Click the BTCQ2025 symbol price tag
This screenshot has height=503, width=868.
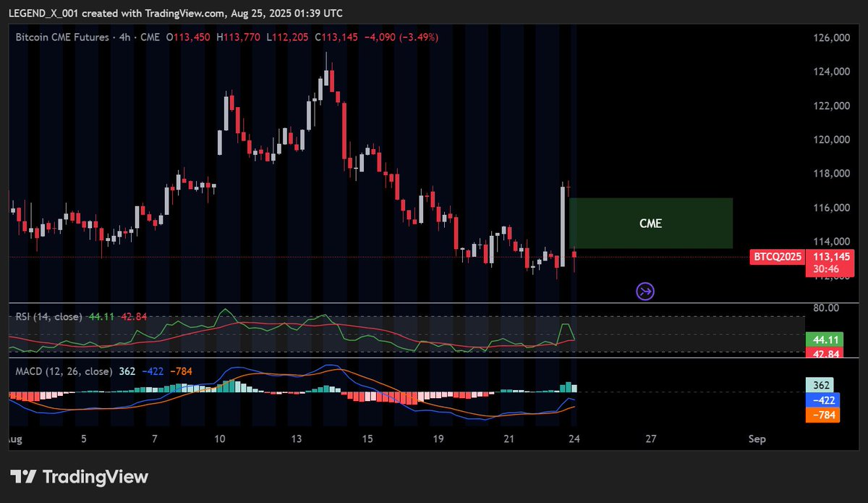click(x=777, y=256)
